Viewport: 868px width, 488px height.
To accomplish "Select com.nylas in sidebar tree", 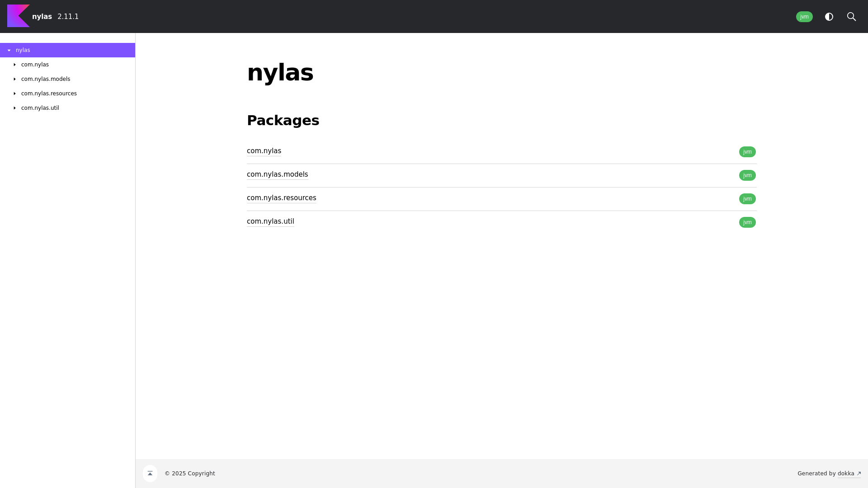I will click(35, 65).
